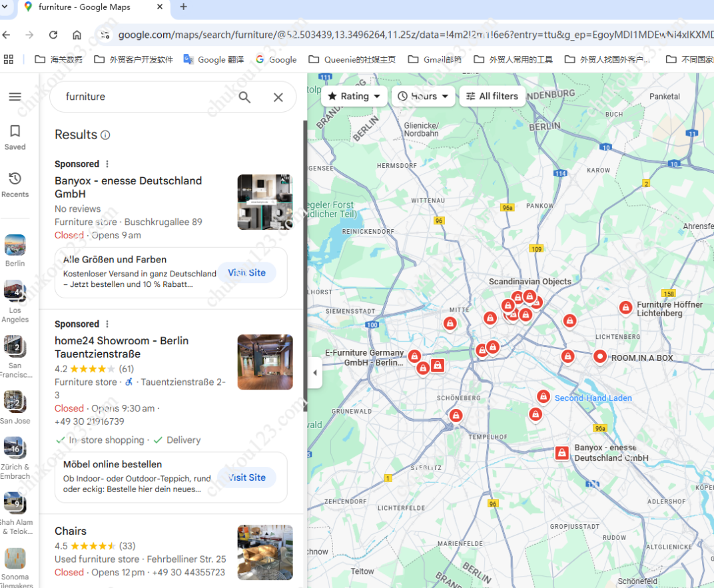Open the Google Maps hamburger menu
The width and height of the screenshot is (714, 588).
[x=15, y=97]
